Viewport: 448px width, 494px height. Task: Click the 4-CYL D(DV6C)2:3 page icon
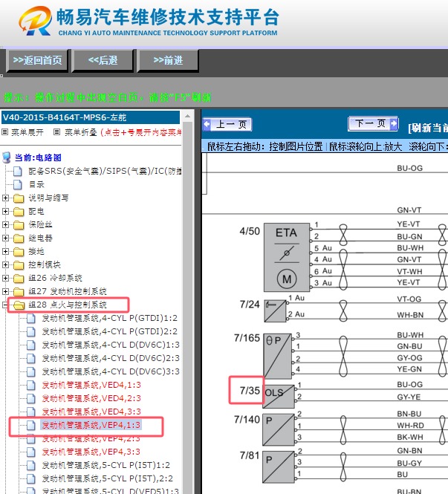31,358
